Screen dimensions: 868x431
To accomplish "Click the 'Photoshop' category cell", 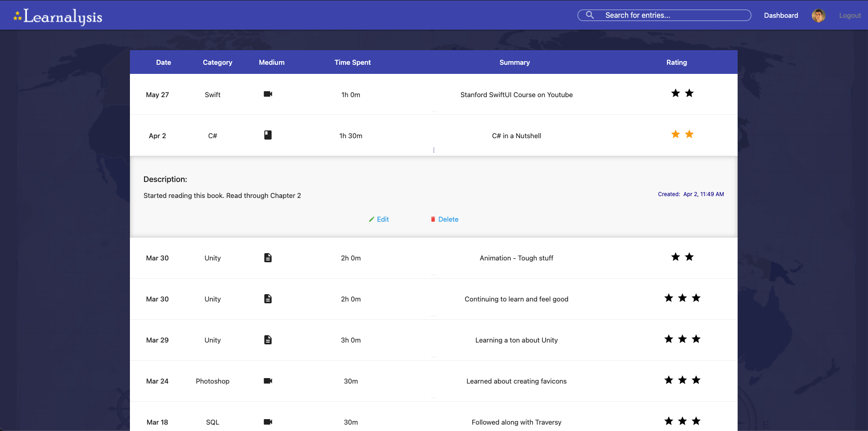I will [x=212, y=381].
